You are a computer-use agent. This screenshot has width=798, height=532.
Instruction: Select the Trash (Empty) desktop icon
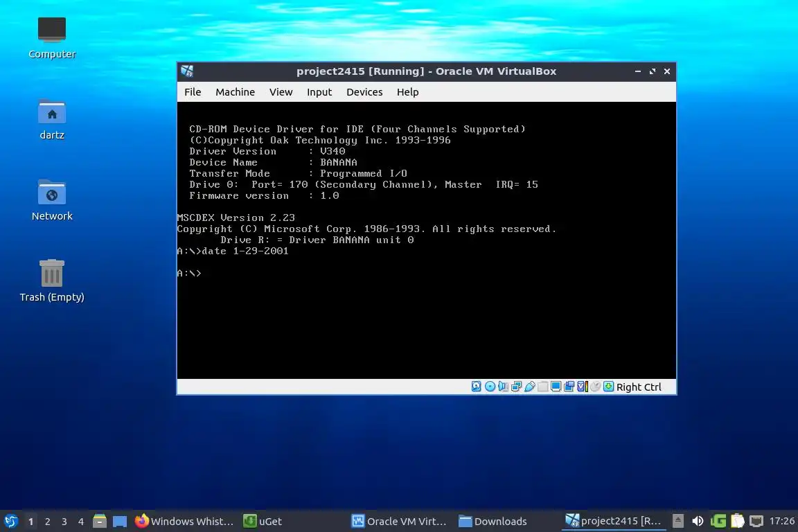pyautogui.click(x=52, y=281)
